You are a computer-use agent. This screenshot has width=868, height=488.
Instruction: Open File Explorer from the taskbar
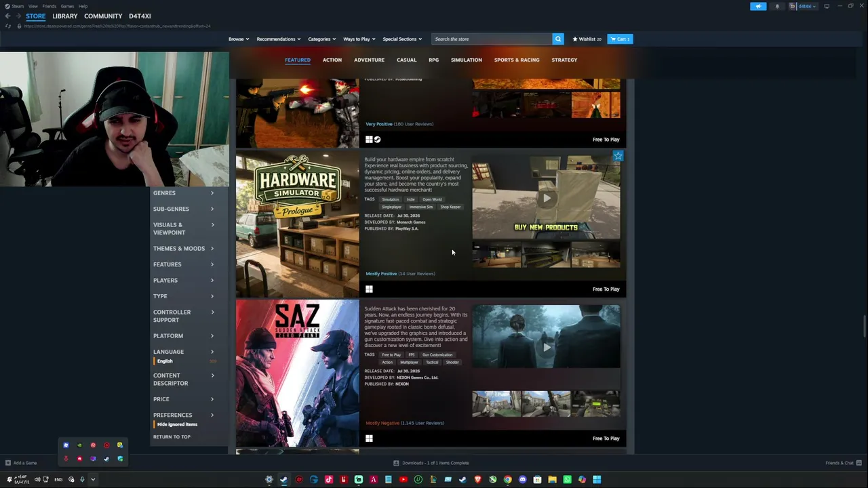[x=552, y=480]
